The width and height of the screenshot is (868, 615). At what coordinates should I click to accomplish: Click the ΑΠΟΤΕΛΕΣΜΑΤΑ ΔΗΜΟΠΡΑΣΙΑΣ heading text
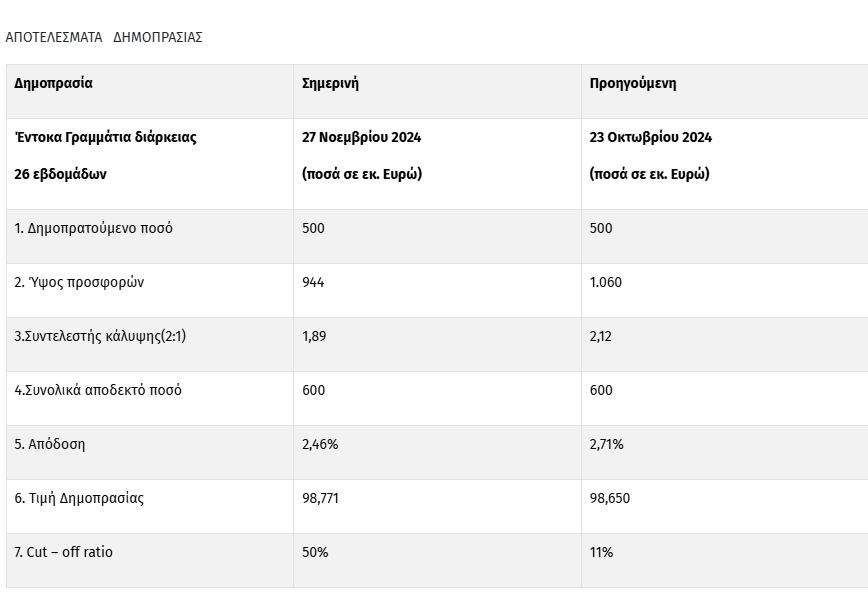coord(104,37)
